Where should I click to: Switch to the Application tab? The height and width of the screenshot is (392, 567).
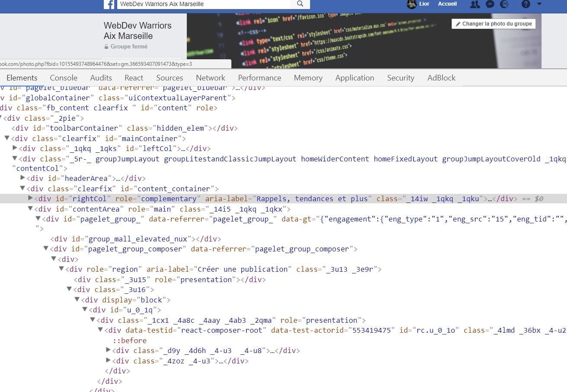(355, 78)
